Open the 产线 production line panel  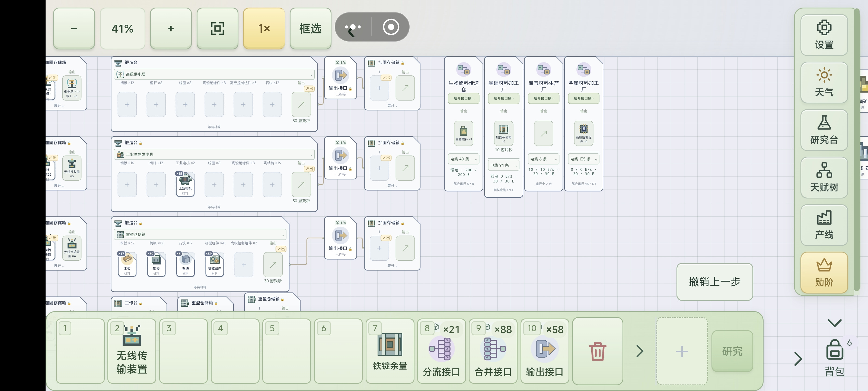[x=824, y=225]
